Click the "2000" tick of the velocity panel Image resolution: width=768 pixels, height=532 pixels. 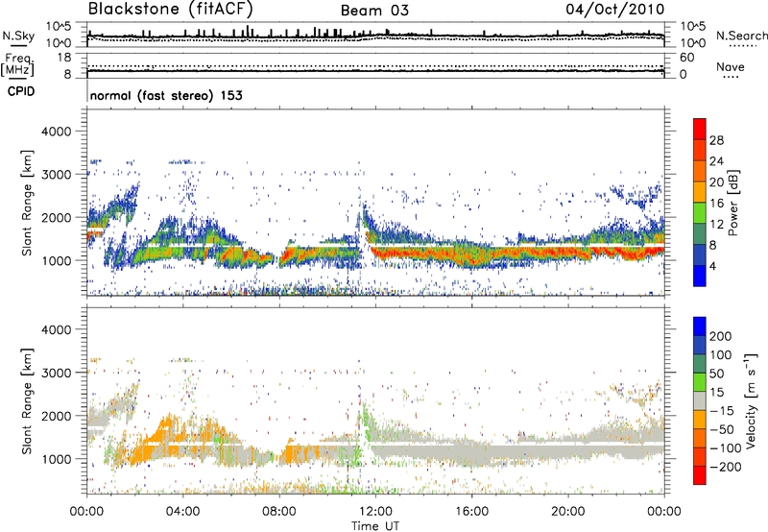(x=56, y=416)
